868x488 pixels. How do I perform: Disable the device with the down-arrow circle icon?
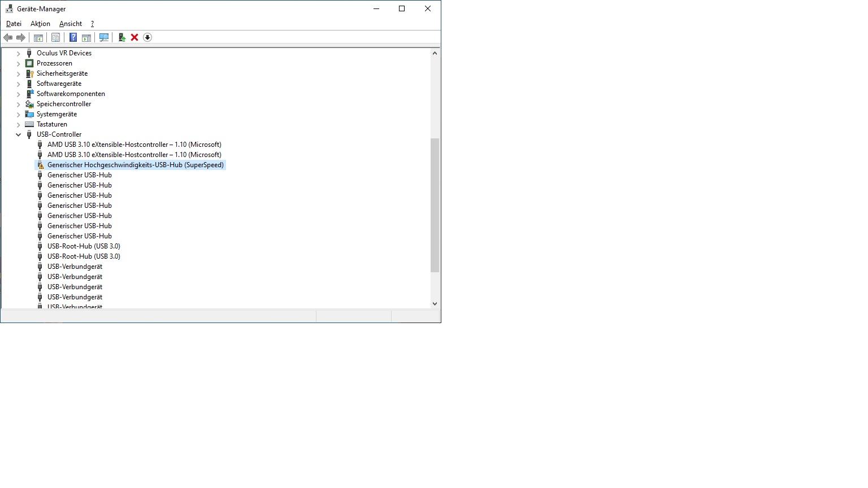(147, 37)
